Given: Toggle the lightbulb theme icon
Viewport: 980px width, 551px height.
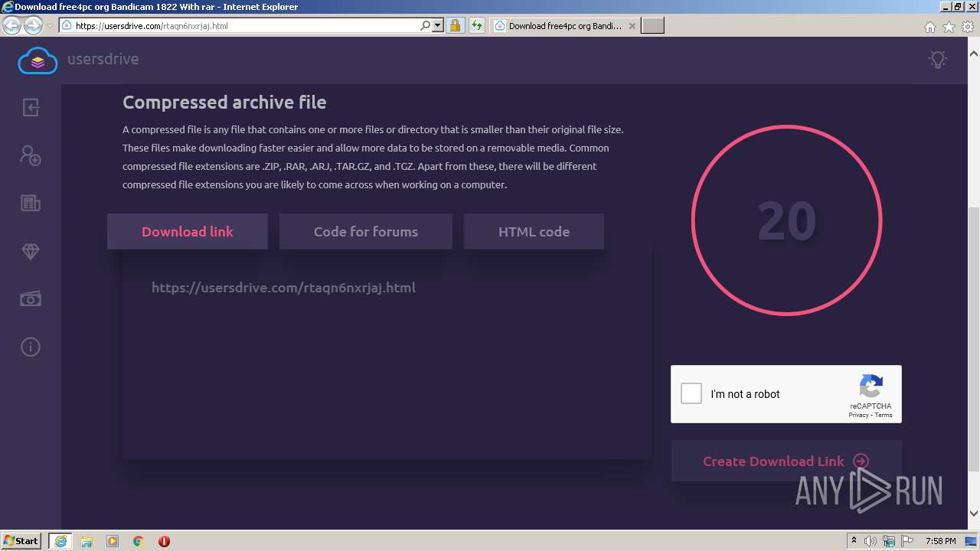Looking at the screenshot, I should pyautogui.click(x=937, y=59).
